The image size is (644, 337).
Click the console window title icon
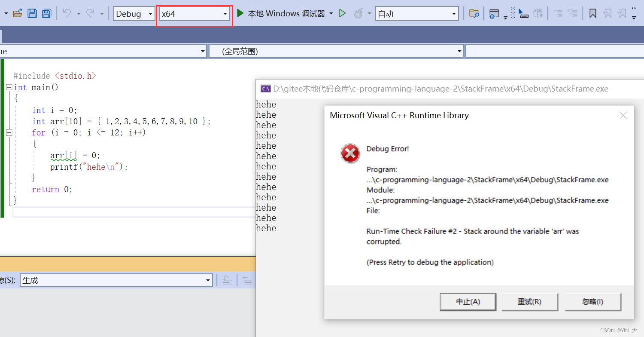(266, 89)
